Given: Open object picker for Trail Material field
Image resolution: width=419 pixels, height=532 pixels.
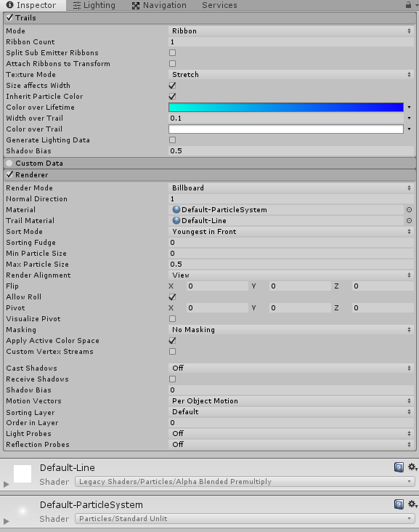Looking at the screenshot, I should tap(409, 220).
